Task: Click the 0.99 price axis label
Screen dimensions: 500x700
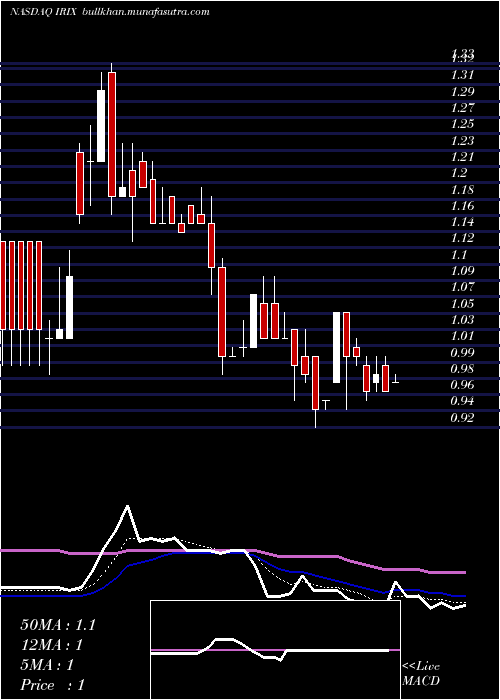Action: (x=462, y=353)
